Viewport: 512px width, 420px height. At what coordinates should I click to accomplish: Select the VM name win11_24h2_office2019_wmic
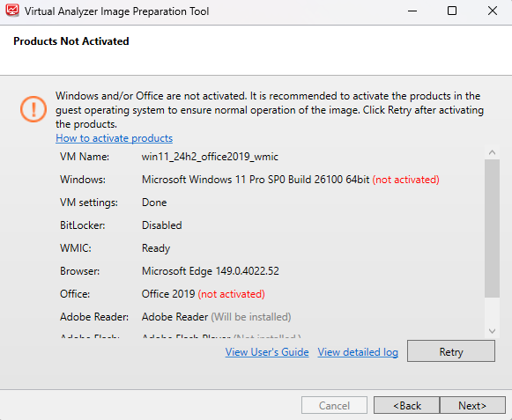click(210, 157)
